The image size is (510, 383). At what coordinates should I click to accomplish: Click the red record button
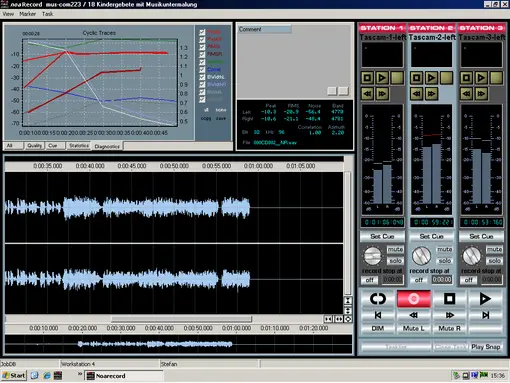click(413, 298)
